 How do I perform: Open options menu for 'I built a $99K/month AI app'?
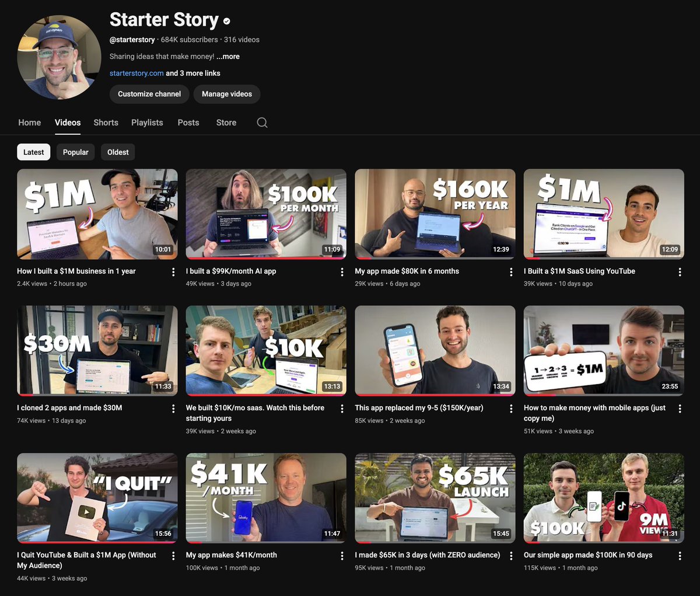pos(342,272)
